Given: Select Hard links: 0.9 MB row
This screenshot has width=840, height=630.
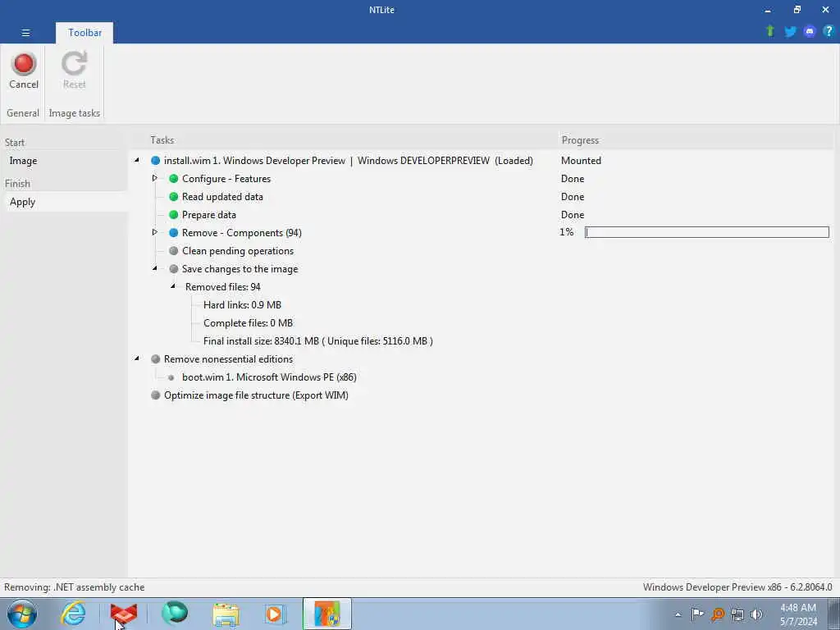Looking at the screenshot, I should click(242, 305).
